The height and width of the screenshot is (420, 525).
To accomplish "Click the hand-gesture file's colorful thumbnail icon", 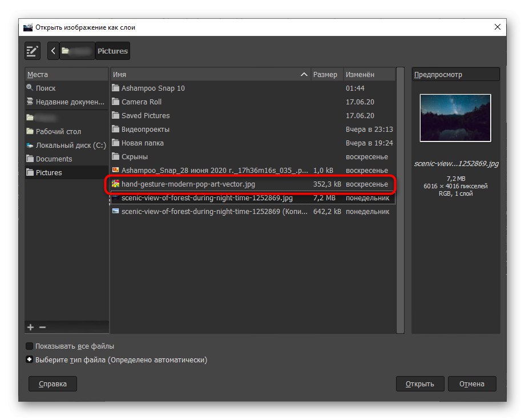I will pyautogui.click(x=115, y=184).
